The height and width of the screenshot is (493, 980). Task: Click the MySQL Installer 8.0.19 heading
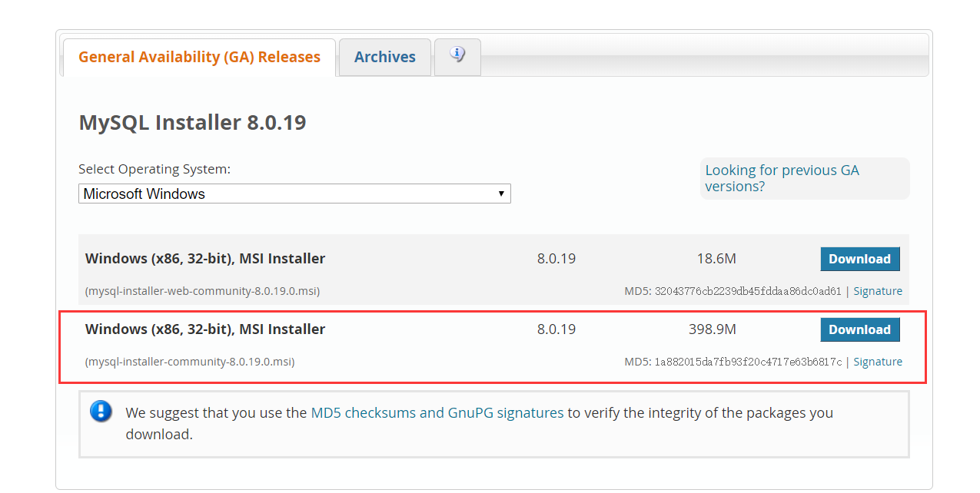click(192, 122)
